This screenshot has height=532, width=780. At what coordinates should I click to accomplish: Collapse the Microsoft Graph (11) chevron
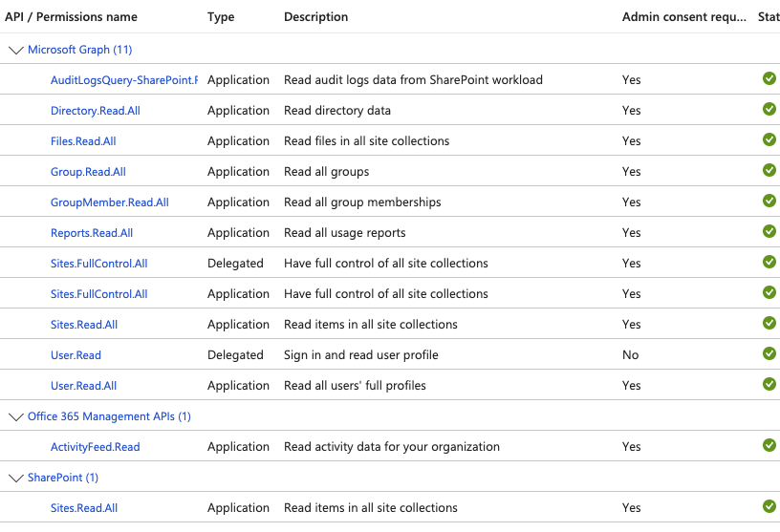point(16,51)
